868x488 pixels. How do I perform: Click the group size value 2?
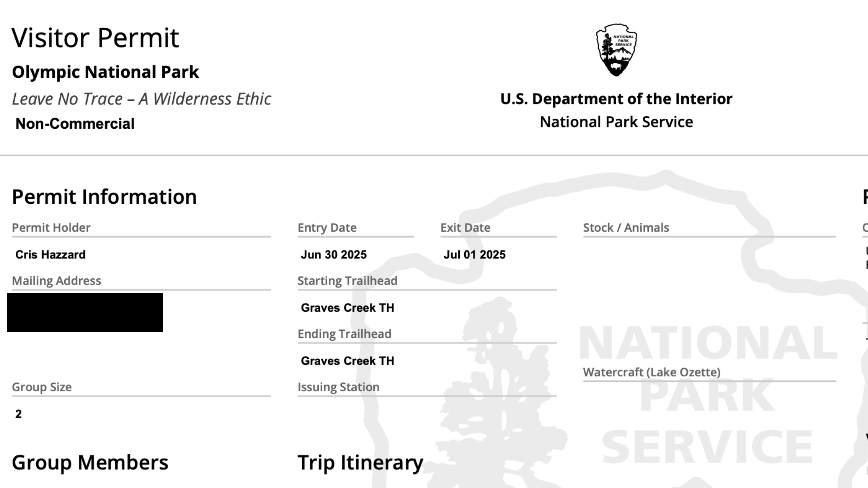pyautogui.click(x=19, y=414)
